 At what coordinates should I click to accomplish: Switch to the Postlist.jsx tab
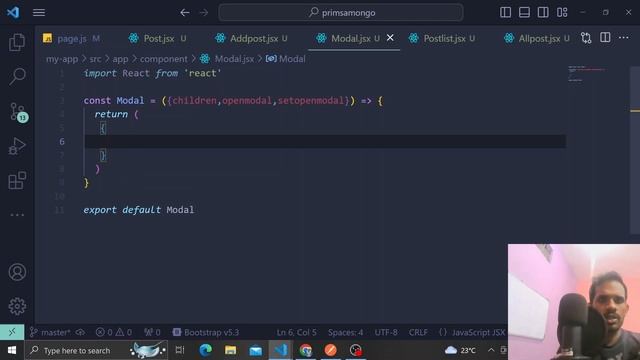pyautogui.click(x=444, y=38)
